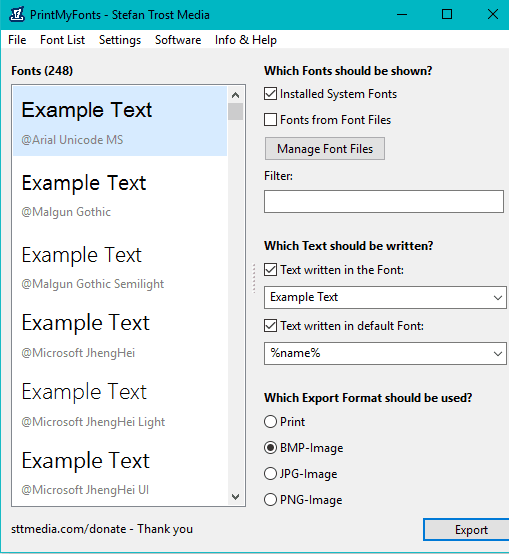The height and width of the screenshot is (554, 509).
Task: Expand the %name% combo box arrow
Action: [x=497, y=353]
